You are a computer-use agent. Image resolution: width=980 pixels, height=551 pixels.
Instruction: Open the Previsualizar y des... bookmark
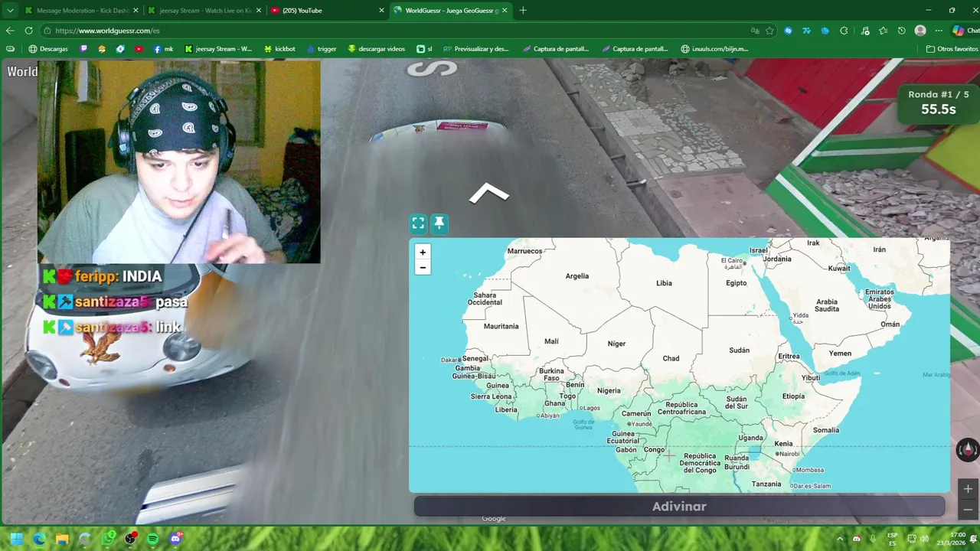point(475,49)
